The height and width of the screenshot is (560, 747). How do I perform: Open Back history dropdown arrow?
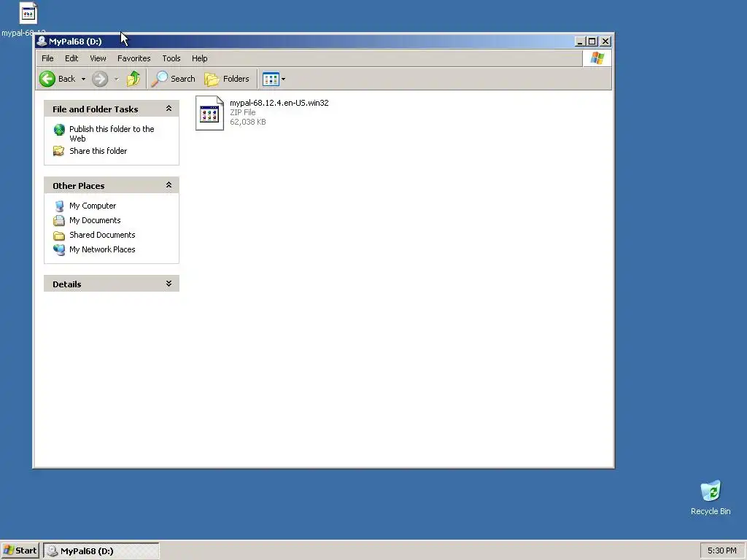[83, 79]
